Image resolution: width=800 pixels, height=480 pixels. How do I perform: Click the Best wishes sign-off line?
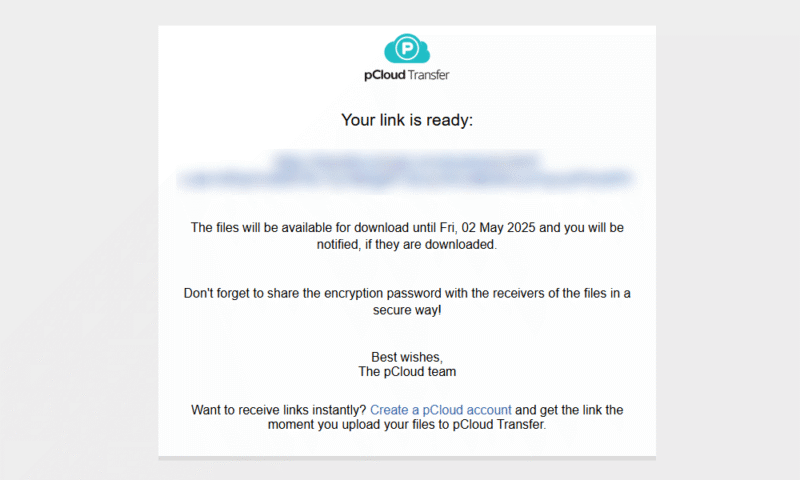[407, 357]
